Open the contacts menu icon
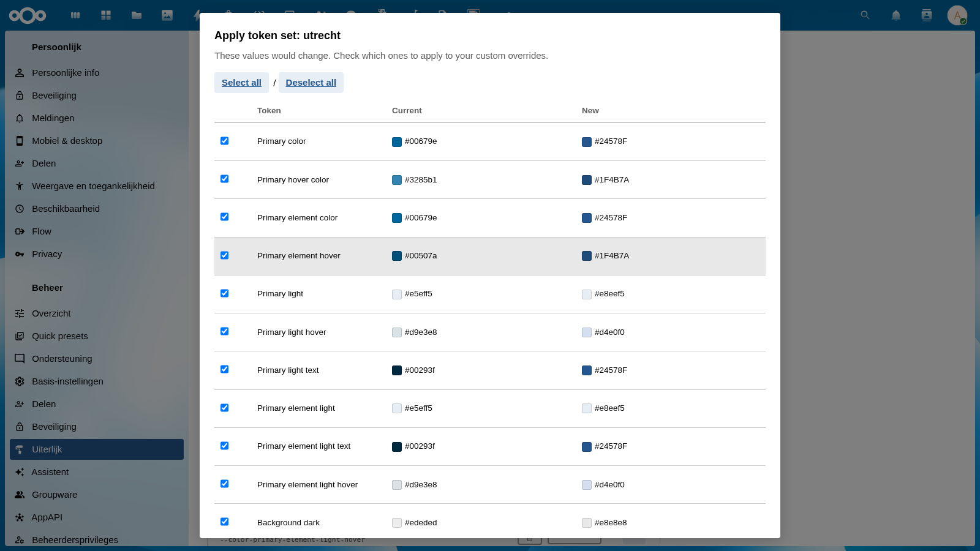This screenshot has width=980, height=551. pos(927,15)
